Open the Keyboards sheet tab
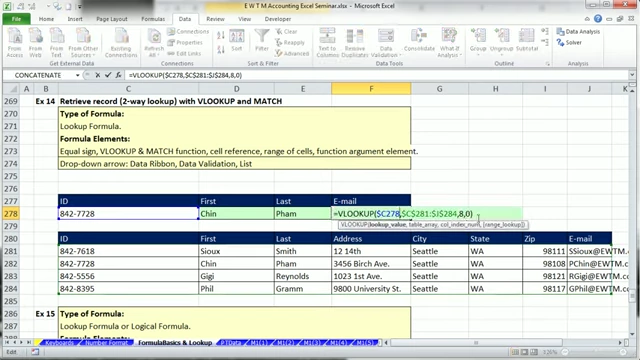The image size is (640, 360). [60, 343]
